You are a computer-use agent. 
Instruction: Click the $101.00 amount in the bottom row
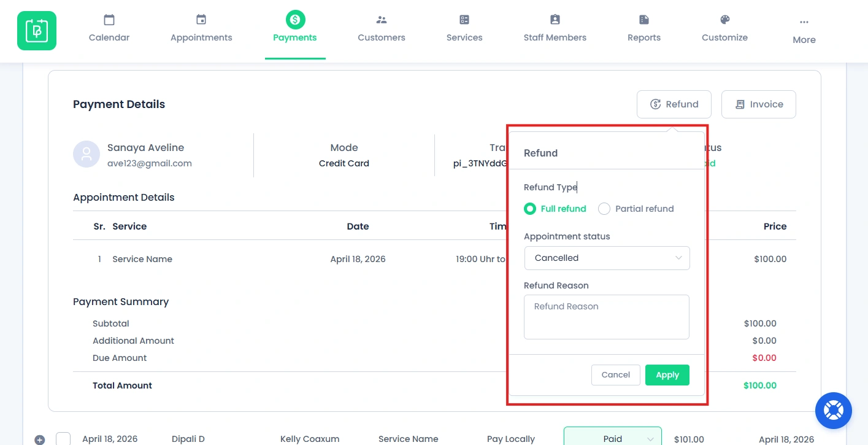(x=689, y=439)
